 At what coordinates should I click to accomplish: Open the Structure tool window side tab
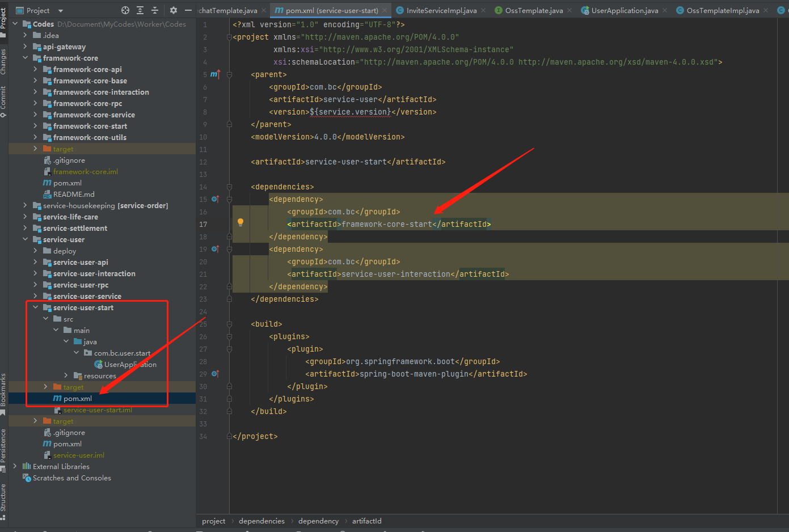tap(3, 501)
